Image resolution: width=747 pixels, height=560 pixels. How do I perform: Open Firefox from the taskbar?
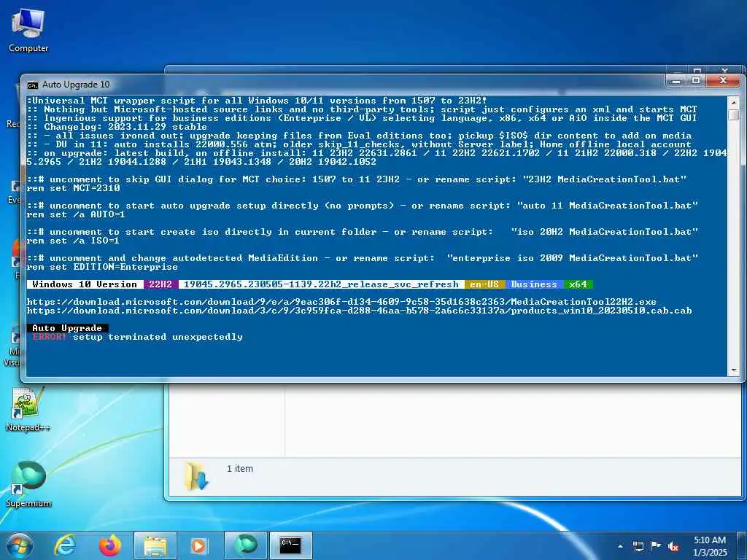point(110,545)
